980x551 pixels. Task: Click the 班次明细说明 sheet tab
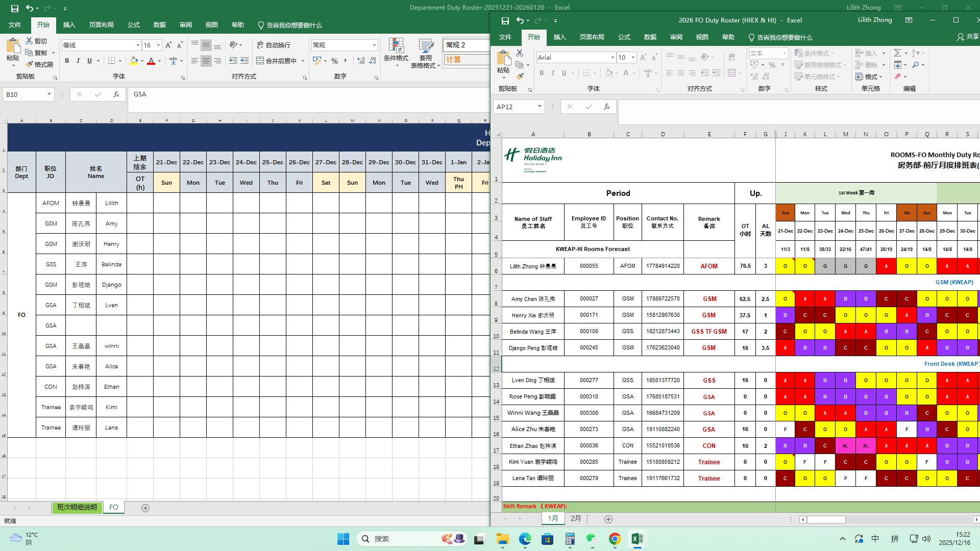(77, 507)
